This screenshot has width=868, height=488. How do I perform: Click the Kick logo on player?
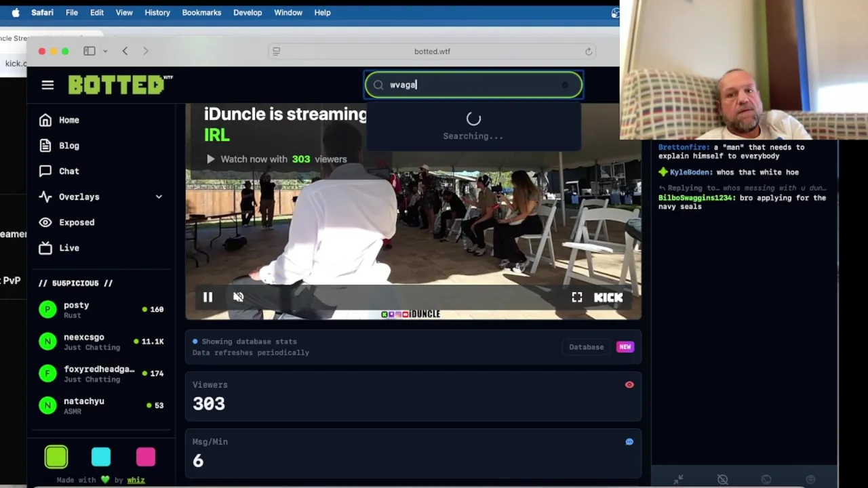pos(608,297)
